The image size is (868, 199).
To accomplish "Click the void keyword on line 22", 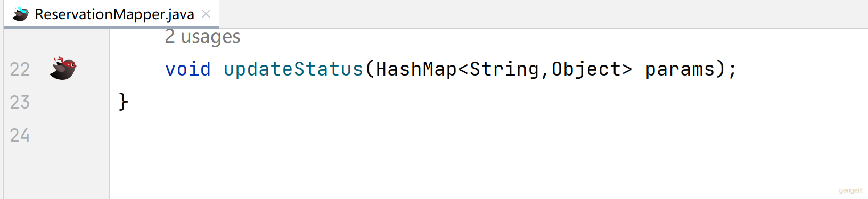I will pos(188,69).
